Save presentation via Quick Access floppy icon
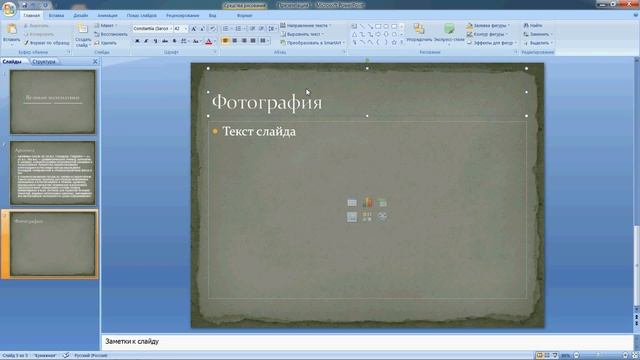 click(24, 5)
